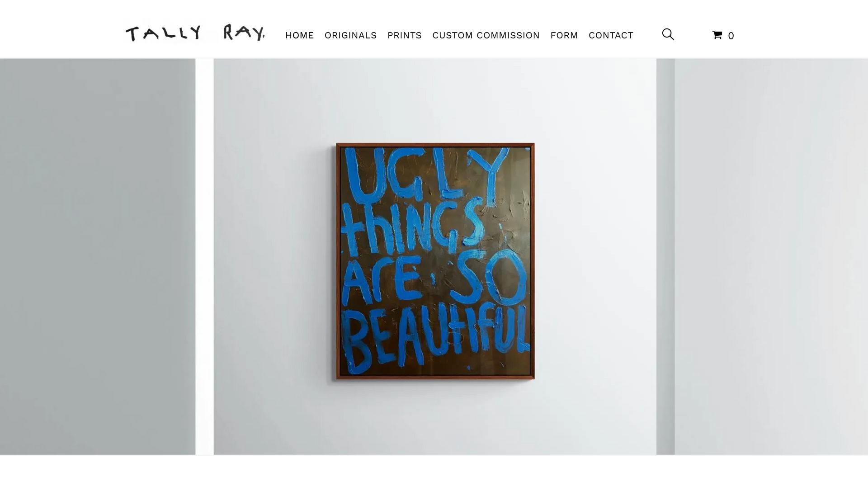Open the search magnifier icon
Viewport: 868px width, 477px height.
[668, 34]
